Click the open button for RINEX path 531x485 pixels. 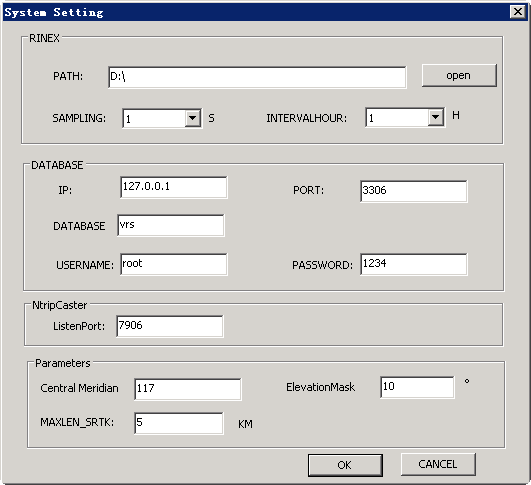(459, 75)
